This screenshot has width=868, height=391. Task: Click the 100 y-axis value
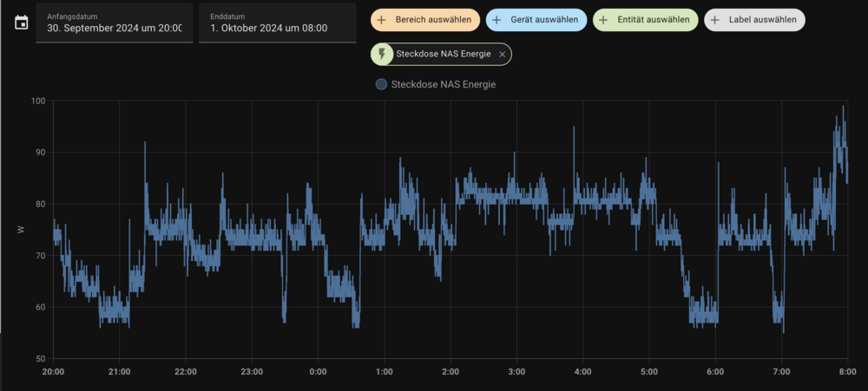(x=39, y=101)
